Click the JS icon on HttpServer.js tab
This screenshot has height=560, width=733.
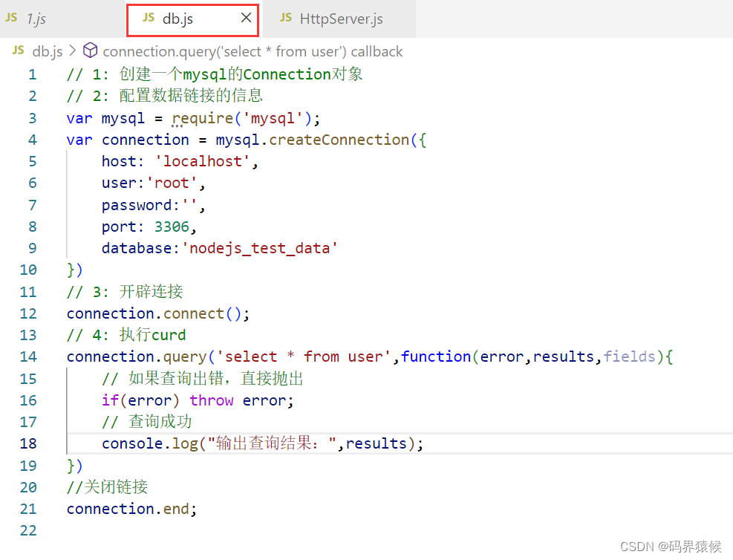285,18
